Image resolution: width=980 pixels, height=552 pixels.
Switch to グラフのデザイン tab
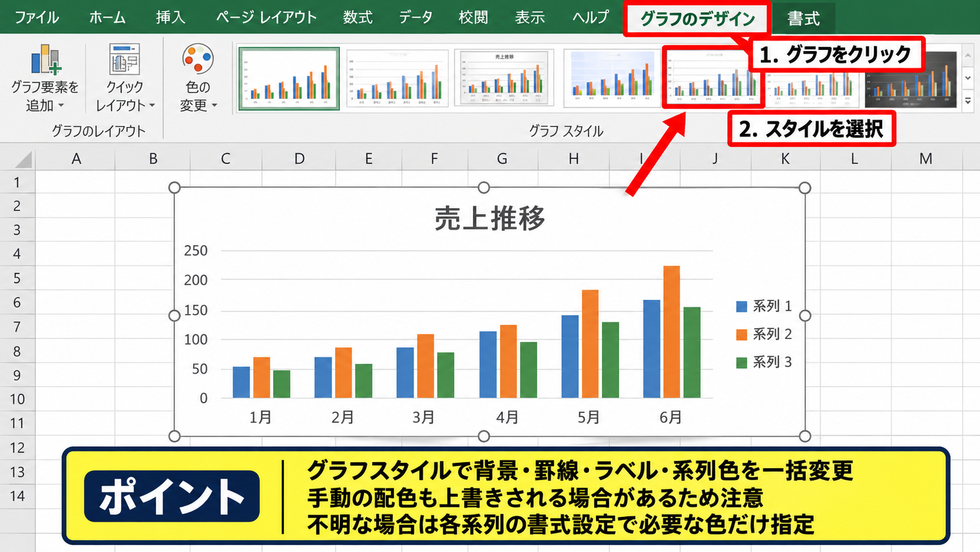[697, 19]
